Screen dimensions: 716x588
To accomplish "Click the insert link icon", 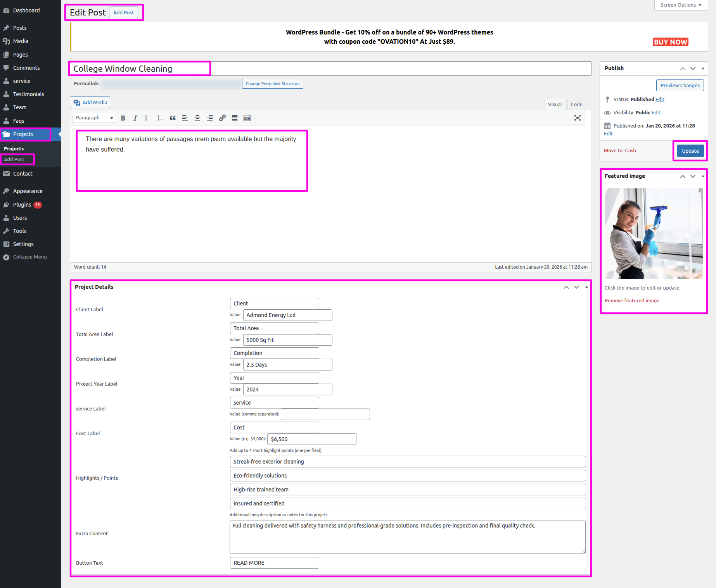I will [222, 118].
